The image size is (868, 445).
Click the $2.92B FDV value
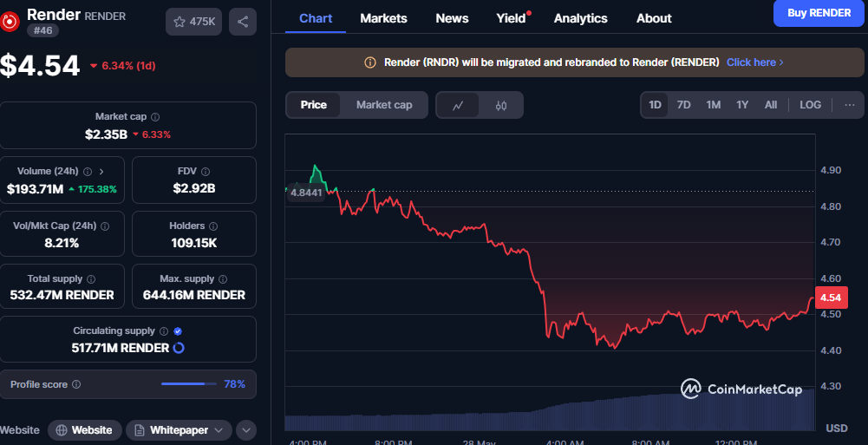(x=193, y=189)
